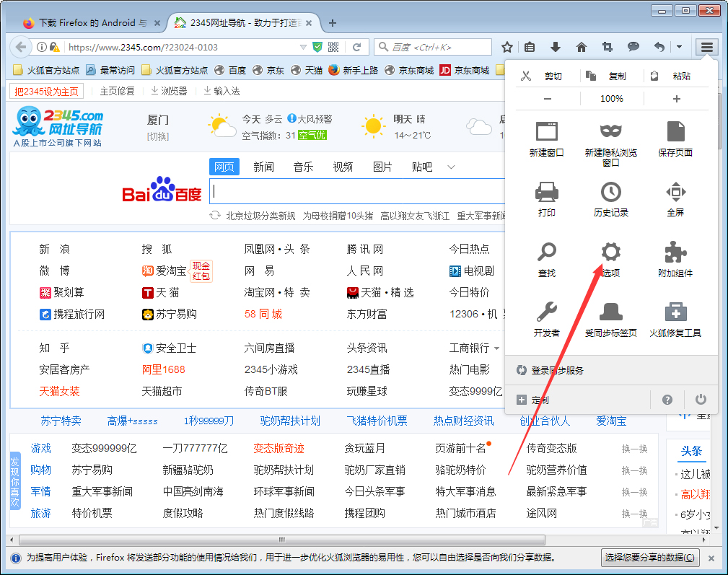Image resolution: width=728 pixels, height=575 pixels.
Task: Open Developer tools (开发者)
Action: tap(546, 317)
